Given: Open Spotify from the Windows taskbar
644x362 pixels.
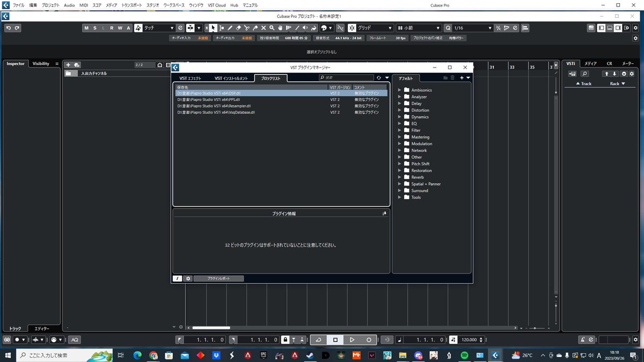Looking at the screenshot, I should pyautogui.click(x=464, y=355).
